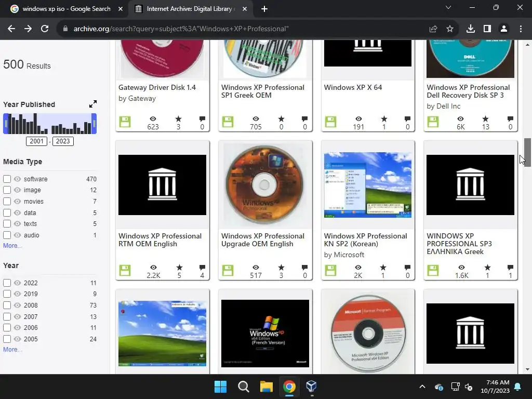Open the Upgrade OEM English disc thumbnail

click(x=264, y=185)
